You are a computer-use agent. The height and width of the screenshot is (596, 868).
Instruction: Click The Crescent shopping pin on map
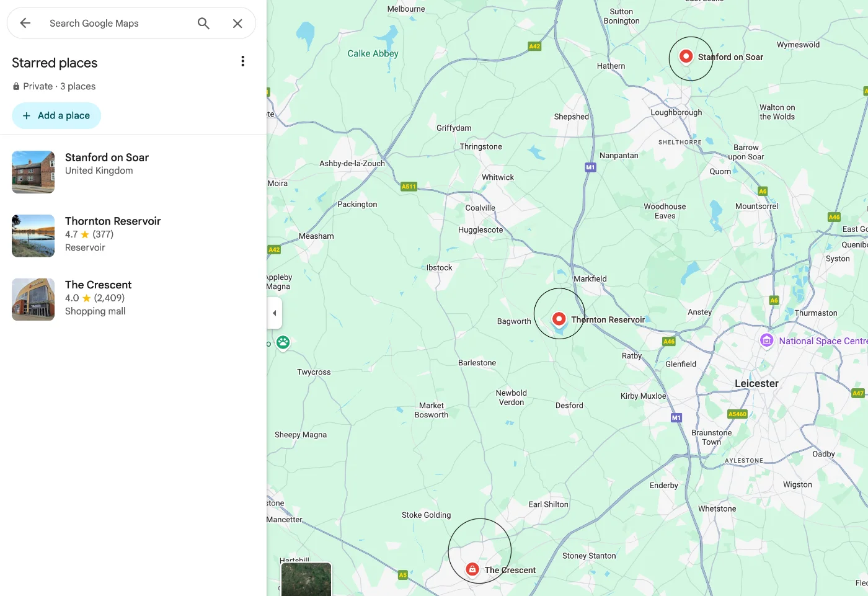click(x=472, y=569)
